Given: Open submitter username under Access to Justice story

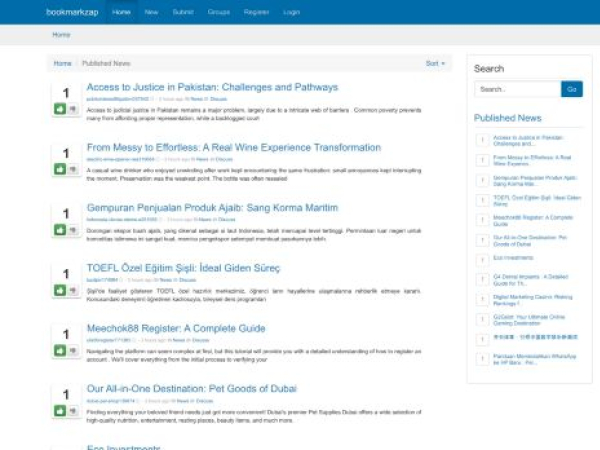Looking at the screenshot, I should point(117,99).
